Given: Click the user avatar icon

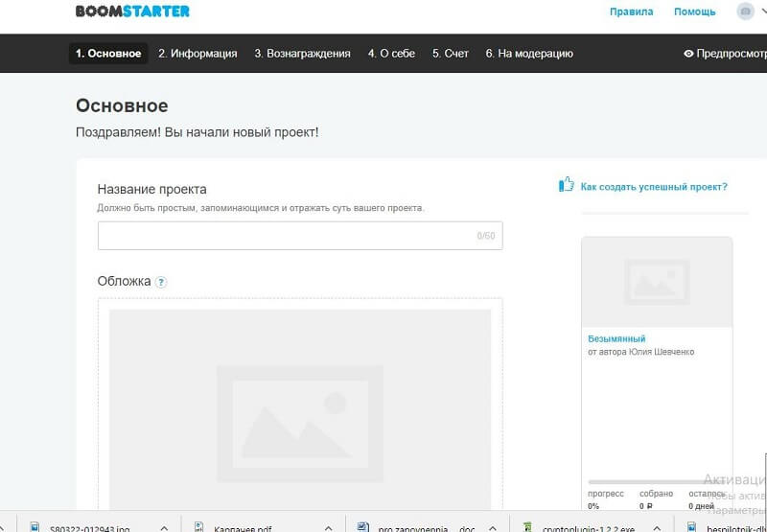Looking at the screenshot, I should pos(744,12).
